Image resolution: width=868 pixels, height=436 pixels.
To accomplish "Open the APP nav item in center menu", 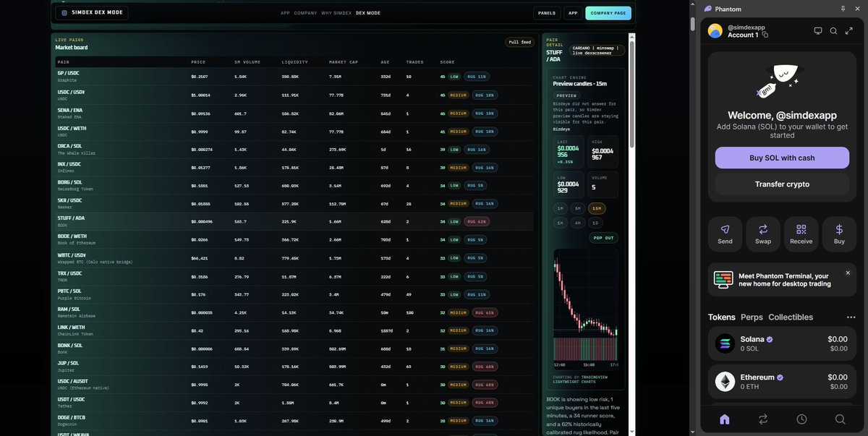I will pos(285,13).
